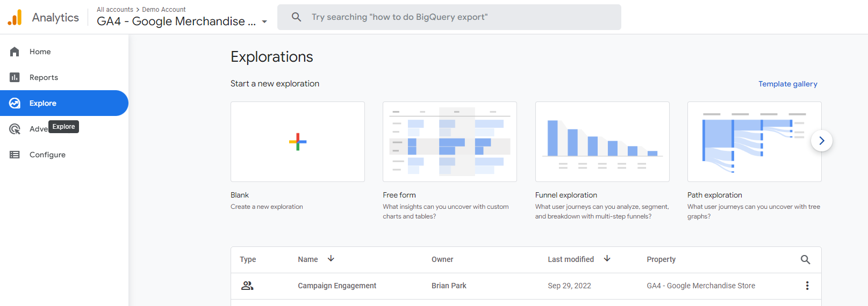Viewport: 868px width, 306px height.
Task: Open the Advertising section icon
Action: coord(15,129)
